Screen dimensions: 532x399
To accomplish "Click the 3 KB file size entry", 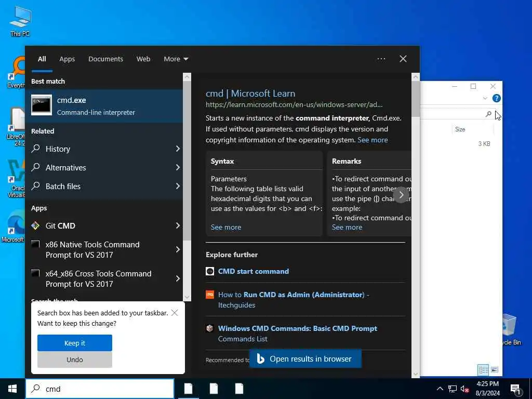I will pos(484,144).
